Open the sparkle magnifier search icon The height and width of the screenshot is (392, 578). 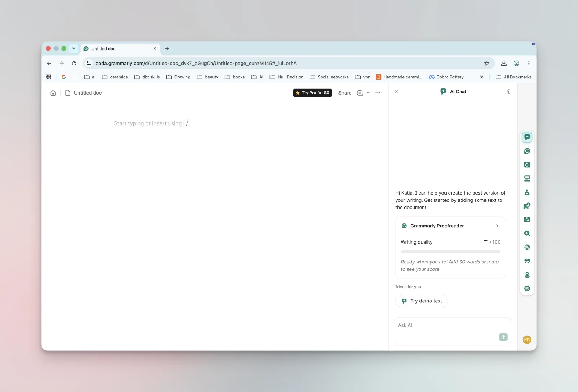click(x=527, y=234)
